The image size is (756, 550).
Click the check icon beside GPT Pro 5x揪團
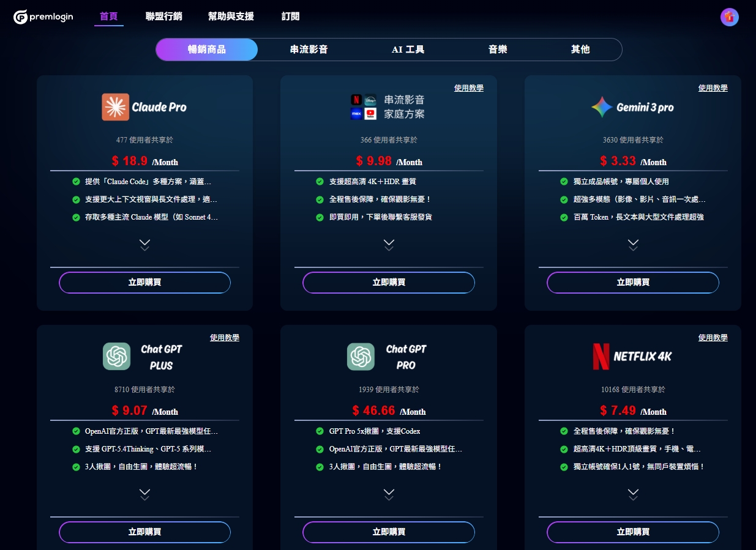point(320,431)
